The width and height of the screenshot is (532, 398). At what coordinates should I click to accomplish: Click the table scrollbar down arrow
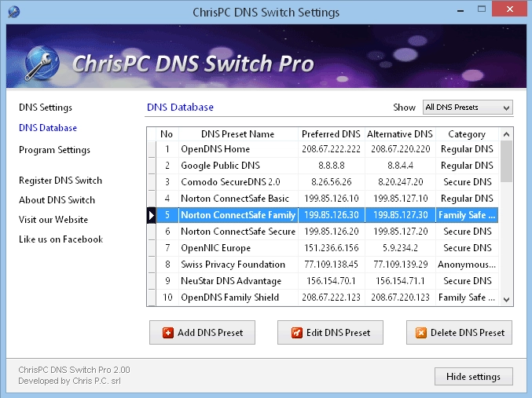506,299
